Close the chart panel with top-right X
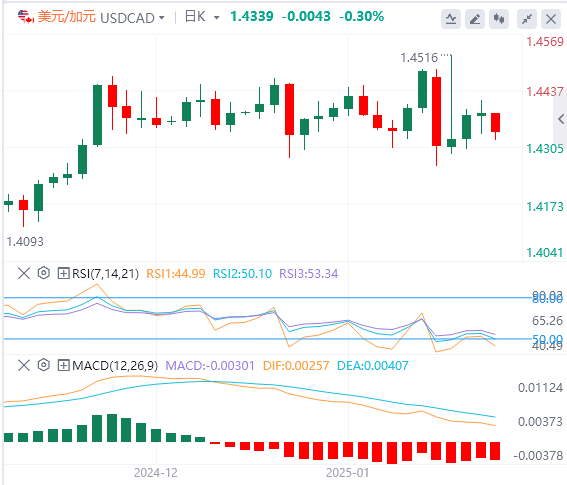The image size is (567, 485). click(x=551, y=19)
